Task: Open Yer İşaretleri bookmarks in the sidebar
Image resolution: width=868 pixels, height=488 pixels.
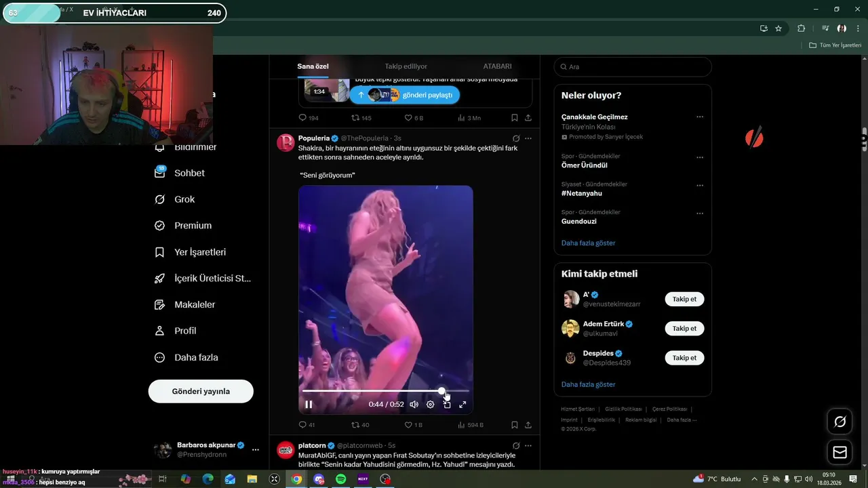Action: pyautogui.click(x=191, y=252)
